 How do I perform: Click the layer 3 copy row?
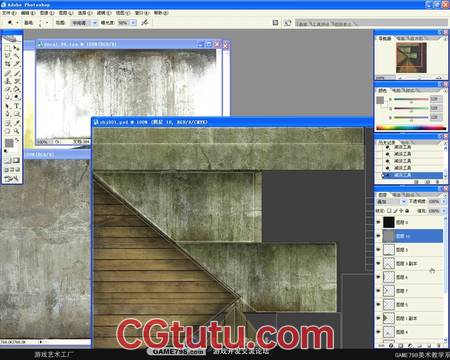point(412,263)
